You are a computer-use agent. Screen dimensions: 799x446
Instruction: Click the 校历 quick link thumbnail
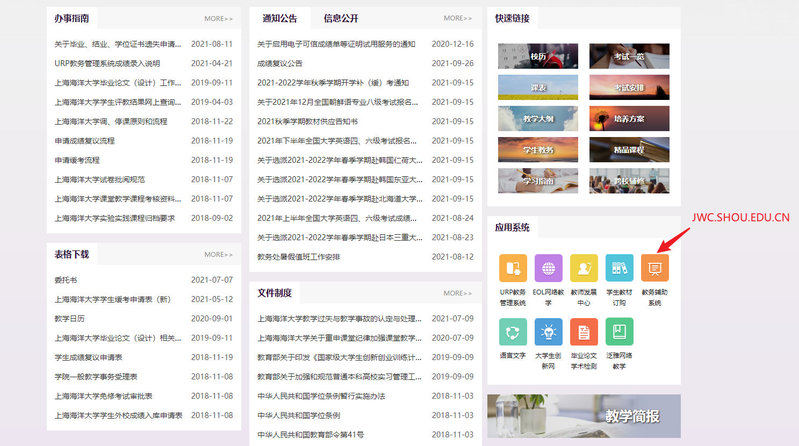(x=538, y=56)
